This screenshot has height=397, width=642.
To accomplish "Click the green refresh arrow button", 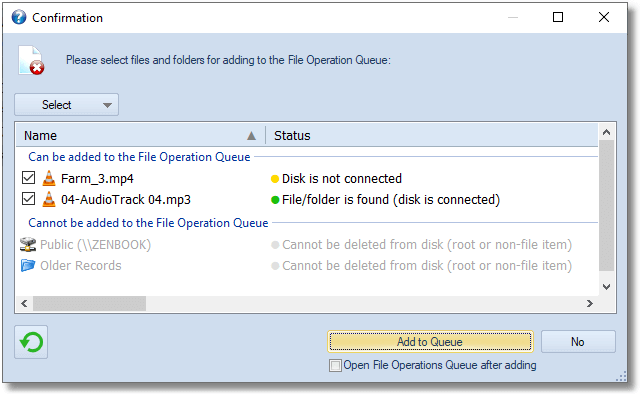I will (31, 342).
